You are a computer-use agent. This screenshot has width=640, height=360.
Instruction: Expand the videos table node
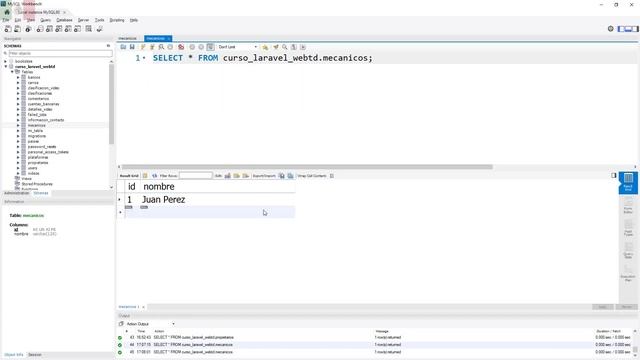coord(18,173)
